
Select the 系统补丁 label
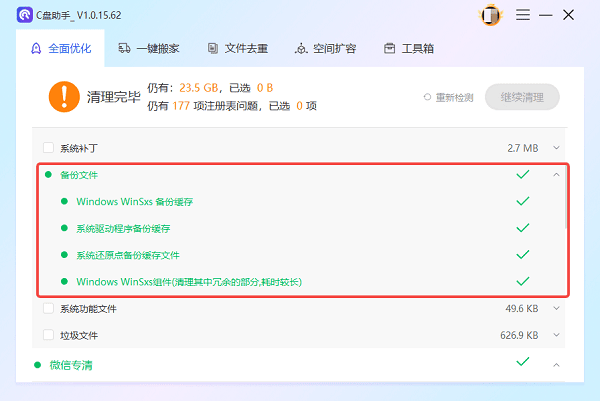[79, 148]
